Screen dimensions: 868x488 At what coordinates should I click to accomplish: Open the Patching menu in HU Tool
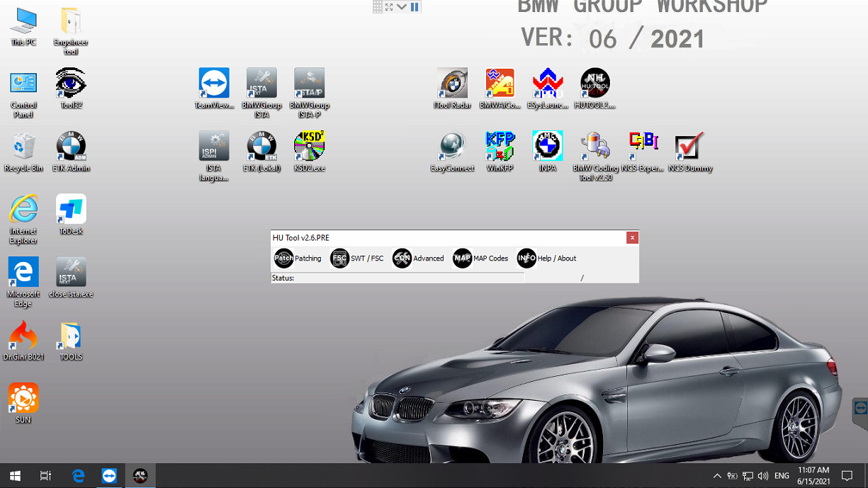tap(298, 259)
